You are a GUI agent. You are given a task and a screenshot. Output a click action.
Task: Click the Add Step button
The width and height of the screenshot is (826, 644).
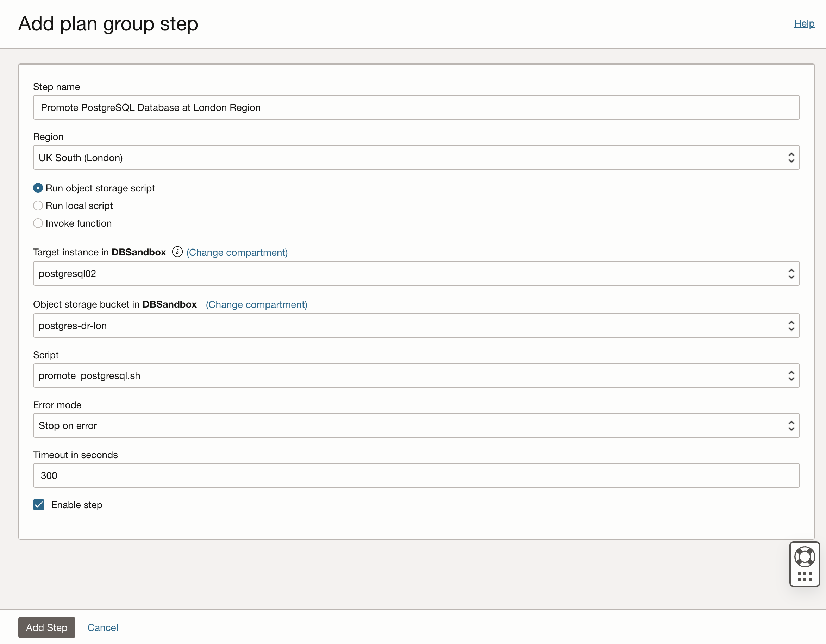point(46,627)
